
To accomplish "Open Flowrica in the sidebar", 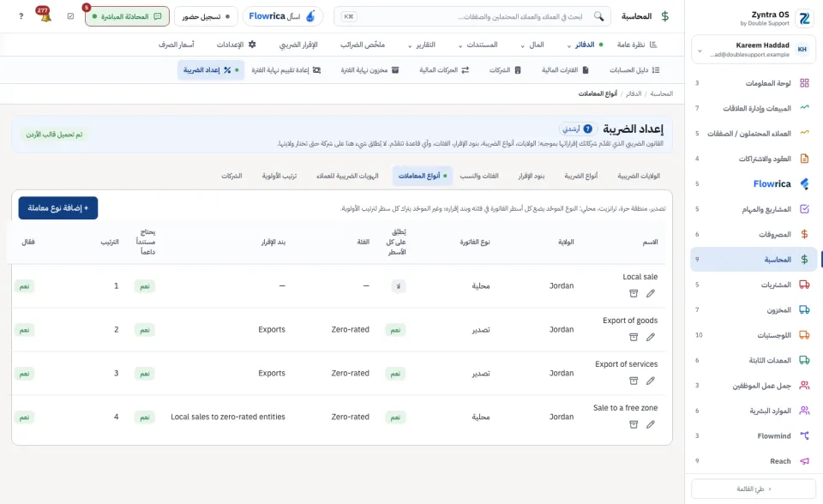I will click(x=754, y=183).
